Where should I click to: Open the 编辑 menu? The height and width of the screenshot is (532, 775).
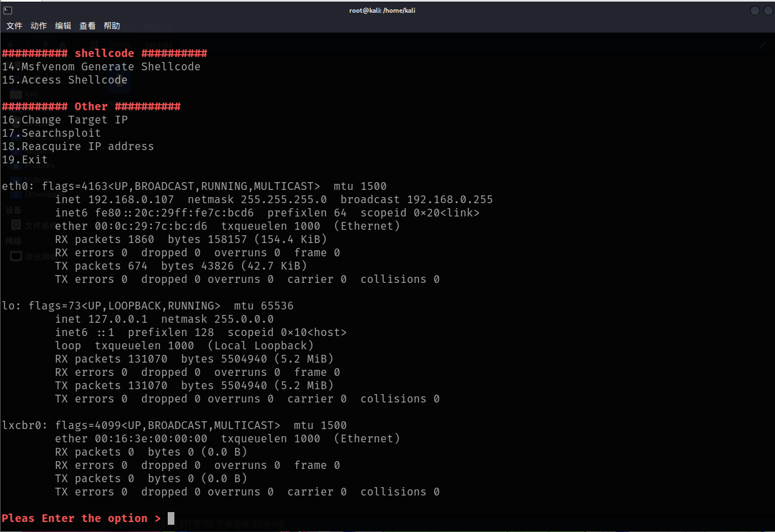[63, 26]
